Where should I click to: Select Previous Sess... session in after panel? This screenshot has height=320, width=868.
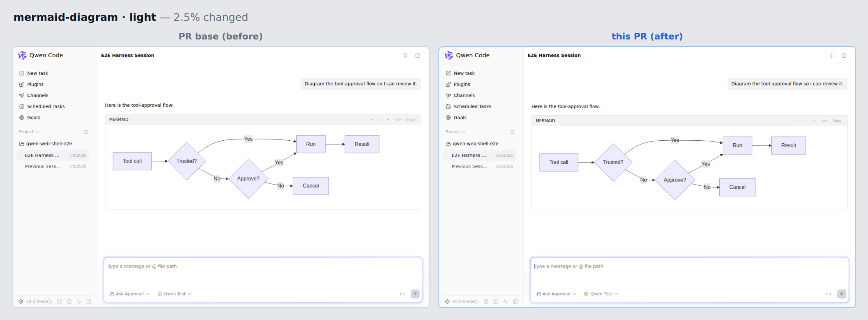coord(480,167)
